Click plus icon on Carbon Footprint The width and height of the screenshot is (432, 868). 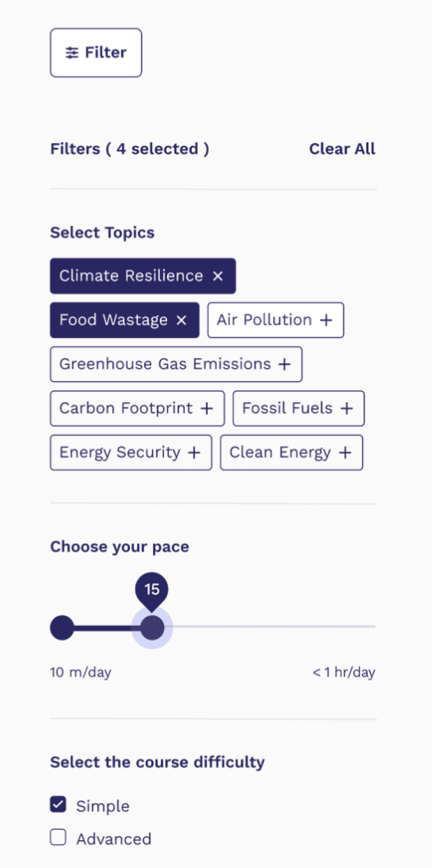206,409
